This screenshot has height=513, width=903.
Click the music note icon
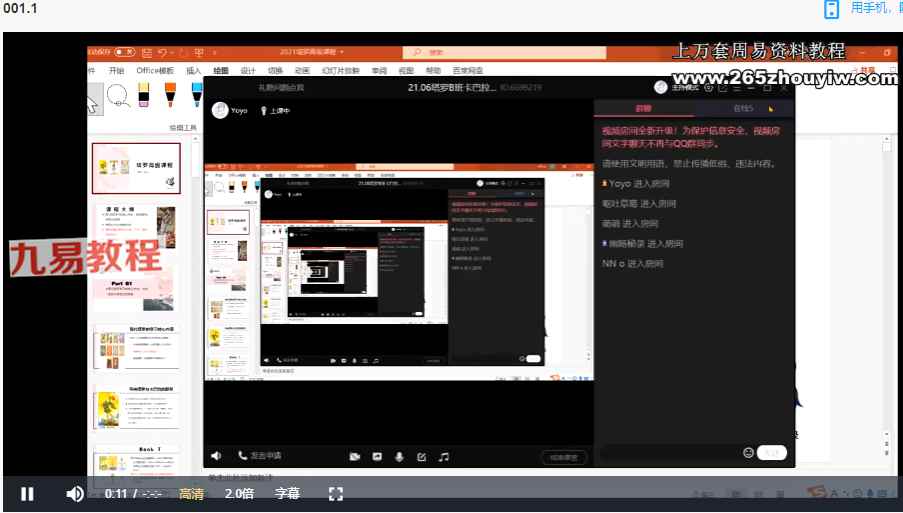(444, 457)
